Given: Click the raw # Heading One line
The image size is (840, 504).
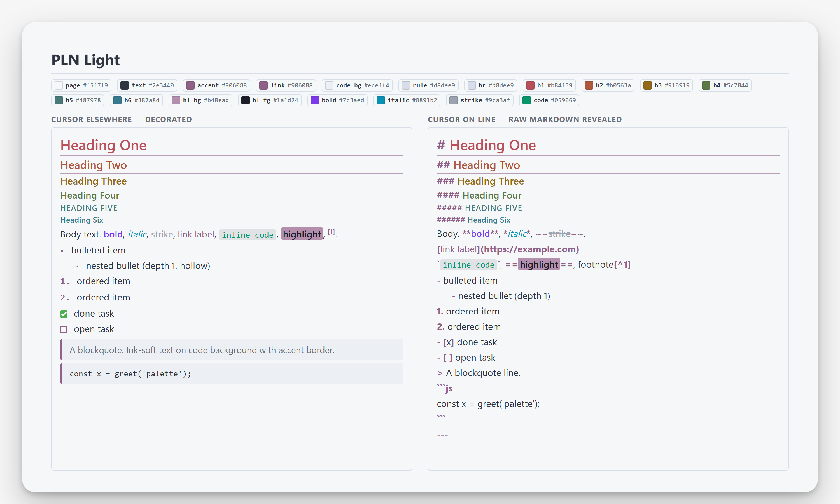Looking at the screenshot, I should 486,145.
